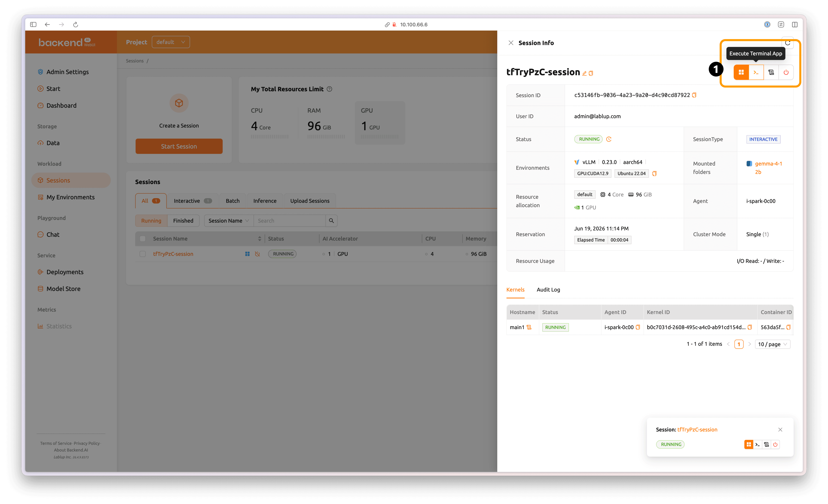
Task: Launch the app launcher icon in Session Info
Action: click(741, 72)
